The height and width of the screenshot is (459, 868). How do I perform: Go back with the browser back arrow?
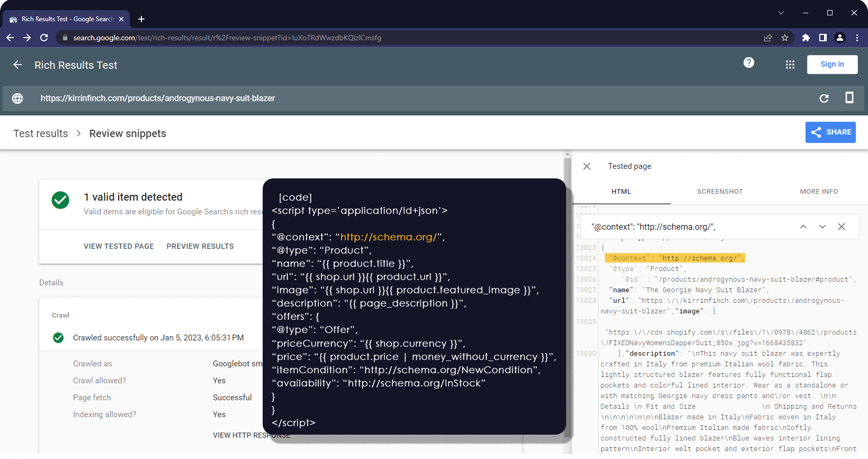click(x=10, y=38)
